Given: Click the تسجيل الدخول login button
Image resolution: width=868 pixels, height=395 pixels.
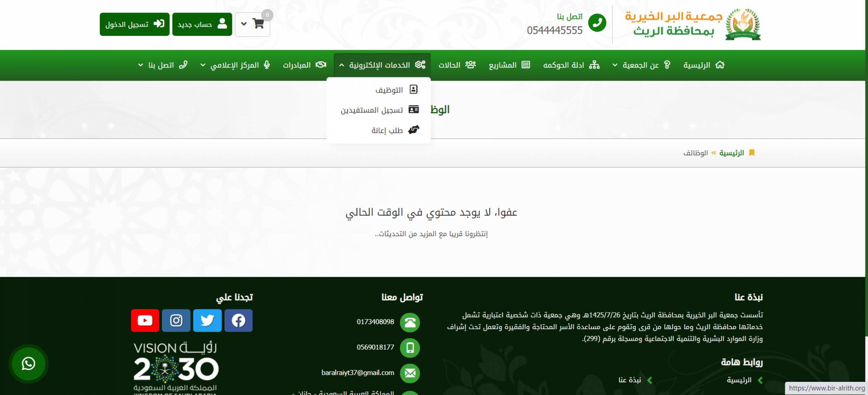Looking at the screenshot, I should click(134, 24).
